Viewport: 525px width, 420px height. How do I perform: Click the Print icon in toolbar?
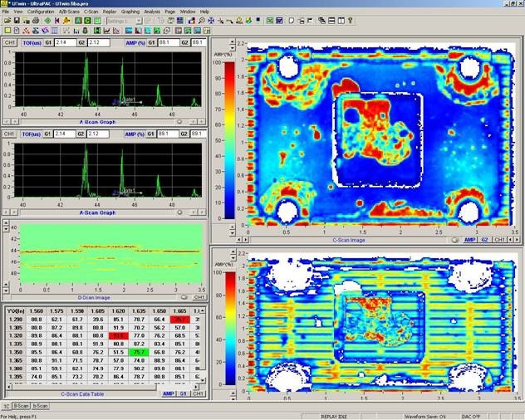coord(34,20)
